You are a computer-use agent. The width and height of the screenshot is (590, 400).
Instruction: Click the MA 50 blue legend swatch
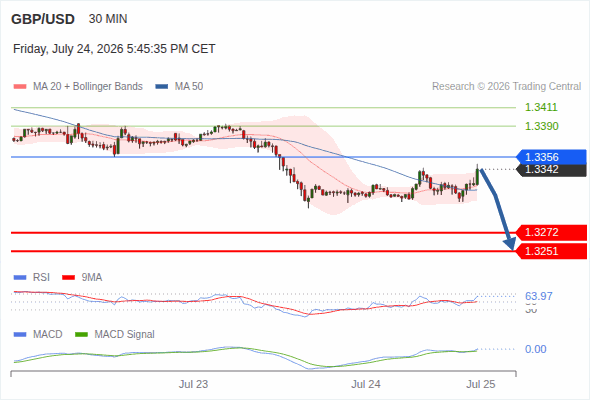pos(162,87)
